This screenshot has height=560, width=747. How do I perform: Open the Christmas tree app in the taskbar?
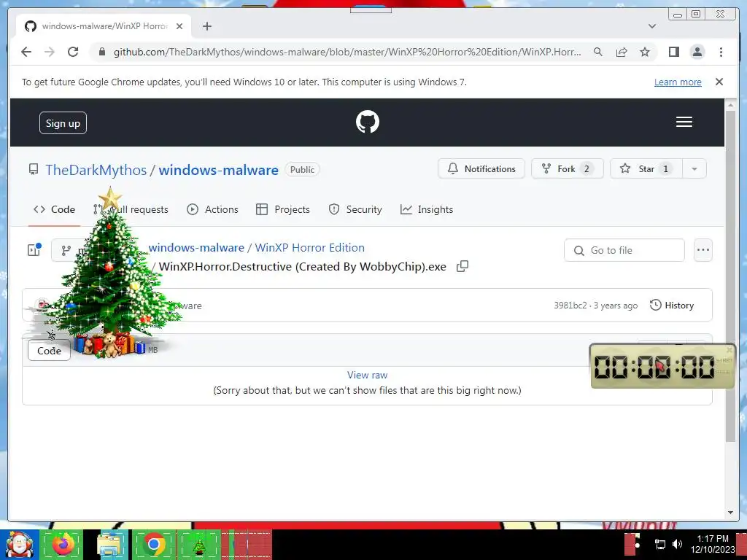coord(199,545)
